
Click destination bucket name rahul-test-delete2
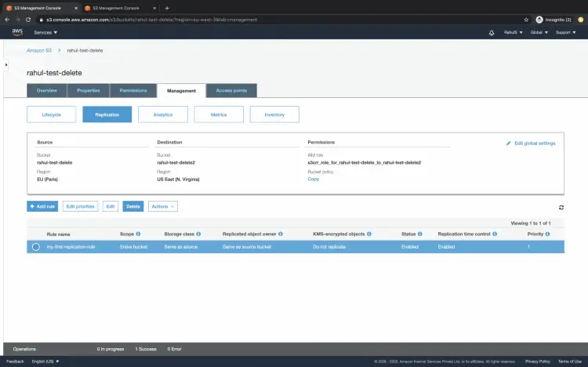click(176, 162)
